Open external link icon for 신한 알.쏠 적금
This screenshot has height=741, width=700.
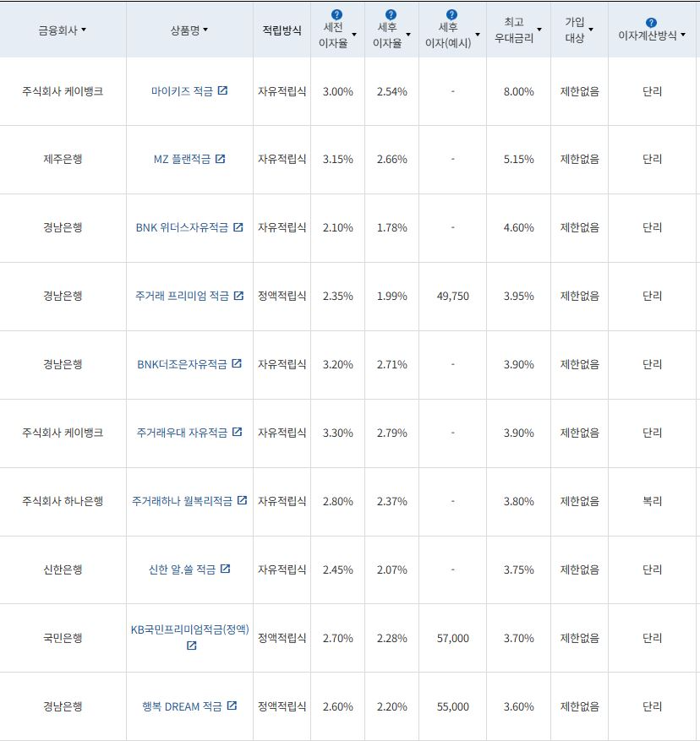click(x=225, y=569)
